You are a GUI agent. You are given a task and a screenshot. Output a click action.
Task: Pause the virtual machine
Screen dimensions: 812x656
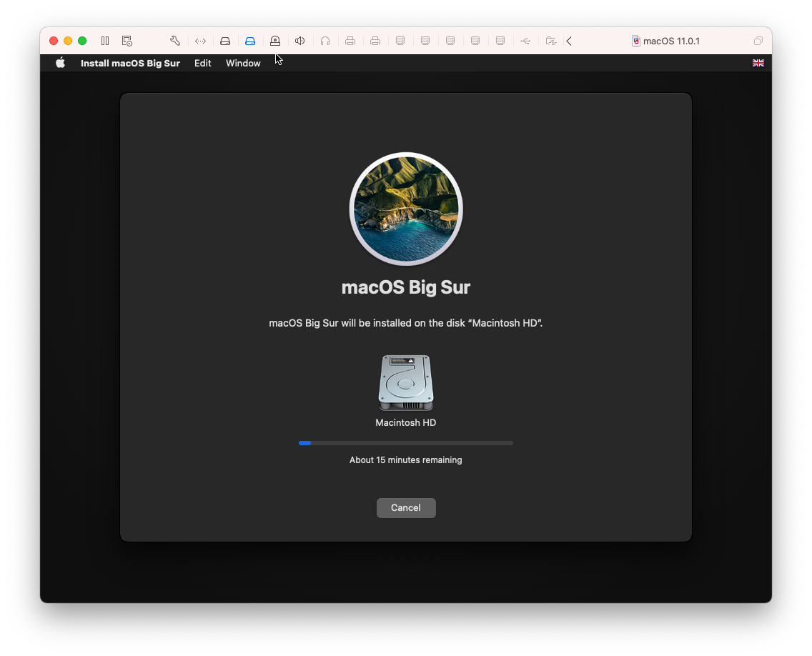pyautogui.click(x=104, y=41)
